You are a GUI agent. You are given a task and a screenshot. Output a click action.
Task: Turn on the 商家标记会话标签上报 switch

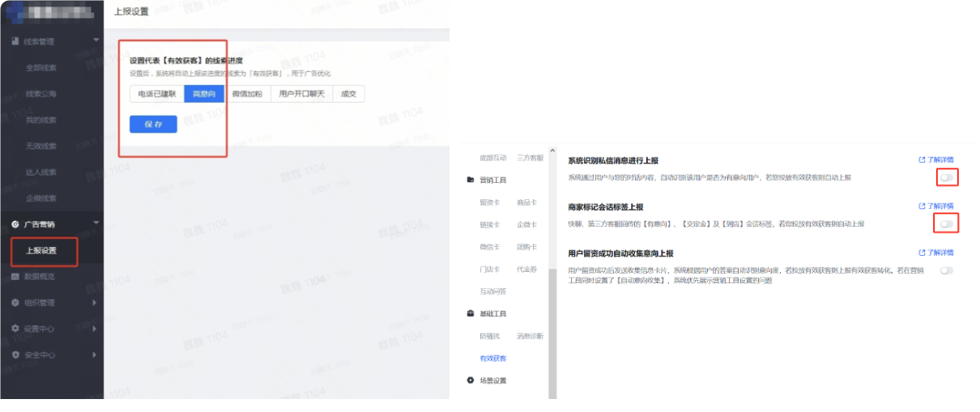click(946, 223)
